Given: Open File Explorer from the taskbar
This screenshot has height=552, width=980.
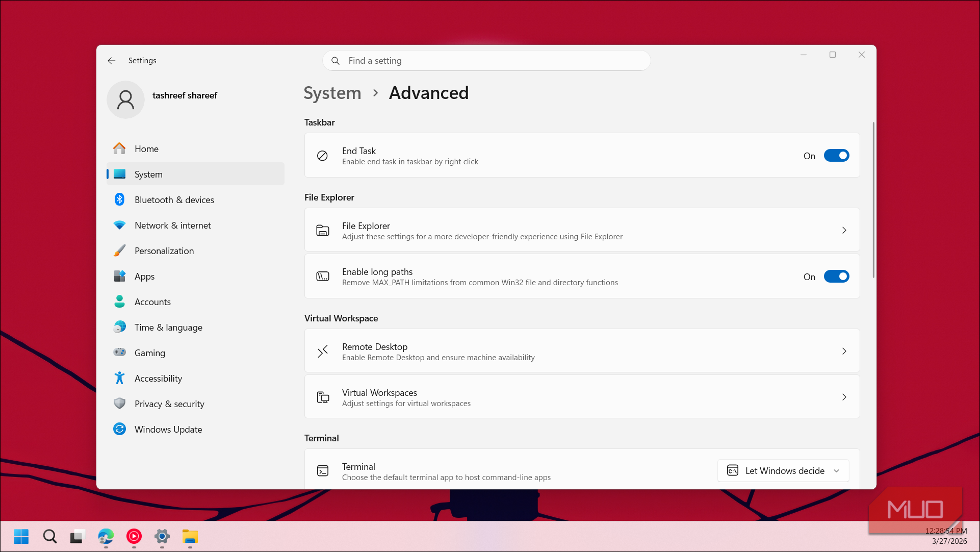Looking at the screenshot, I should click(x=190, y=536).
